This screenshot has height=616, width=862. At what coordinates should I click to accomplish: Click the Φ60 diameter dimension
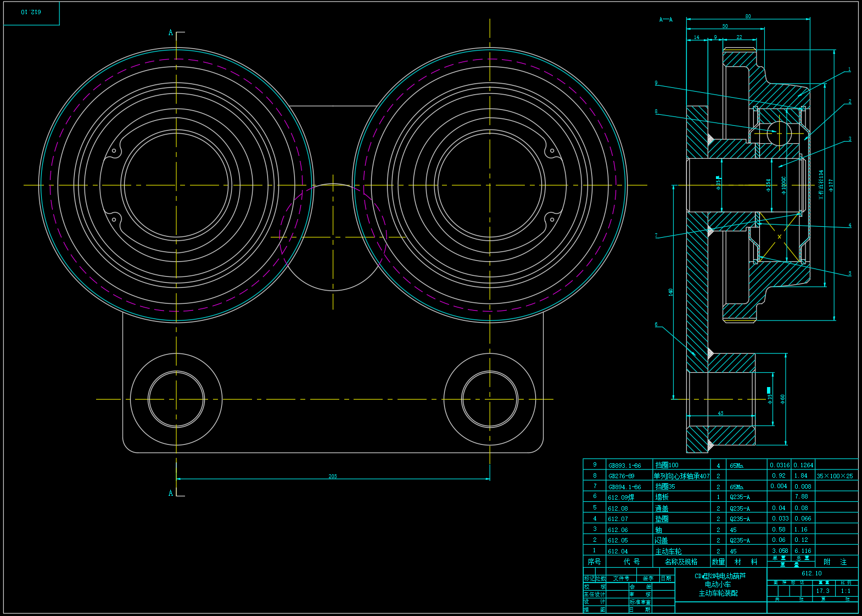click(x=782, y=399)
